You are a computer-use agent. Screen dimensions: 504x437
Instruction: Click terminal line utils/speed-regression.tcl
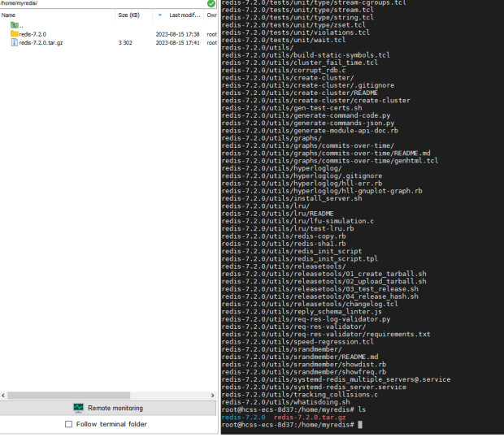298,342
